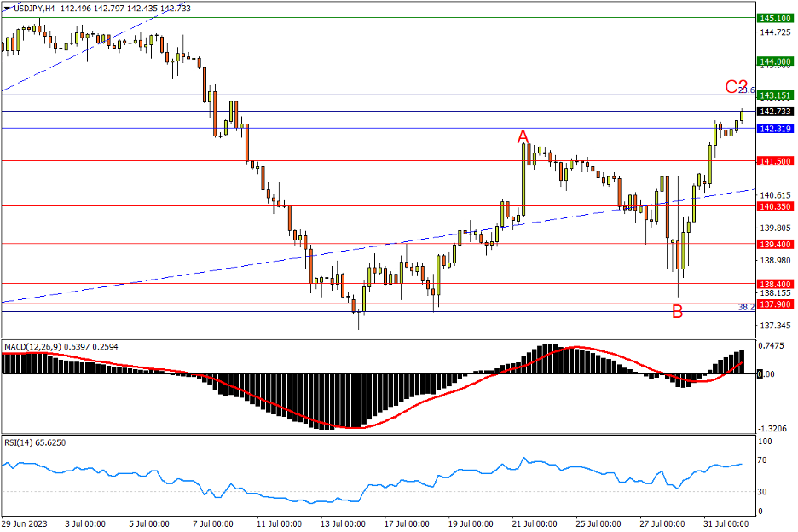Select the 140.350 red level tag
This screenshot has width=798, height=532.
(x=776, y=206)
